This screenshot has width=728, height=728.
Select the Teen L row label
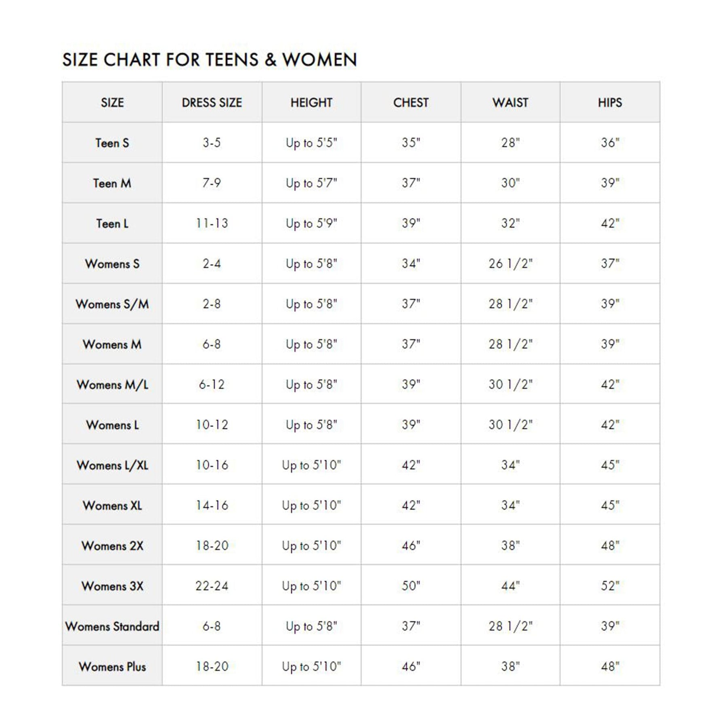coord(112,223)
